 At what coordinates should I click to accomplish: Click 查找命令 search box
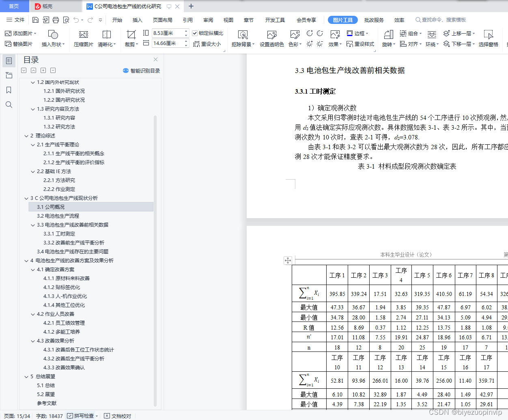[x=441, y=20]
